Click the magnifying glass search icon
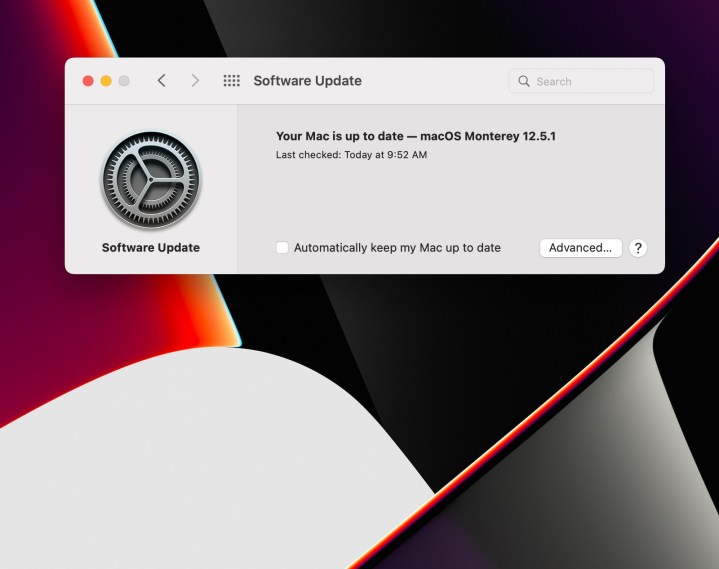 [524, 81]
